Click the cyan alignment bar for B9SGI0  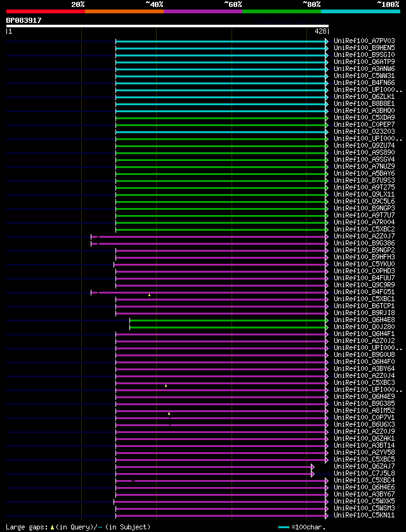pyautogui.click(x=220, y=55)
